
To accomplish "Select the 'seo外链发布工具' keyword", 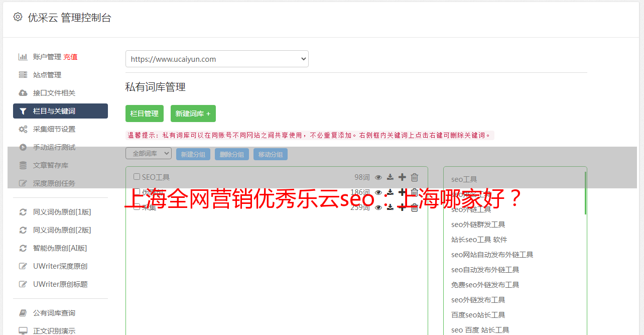I will pyautogui.click(x=478, y=300).
